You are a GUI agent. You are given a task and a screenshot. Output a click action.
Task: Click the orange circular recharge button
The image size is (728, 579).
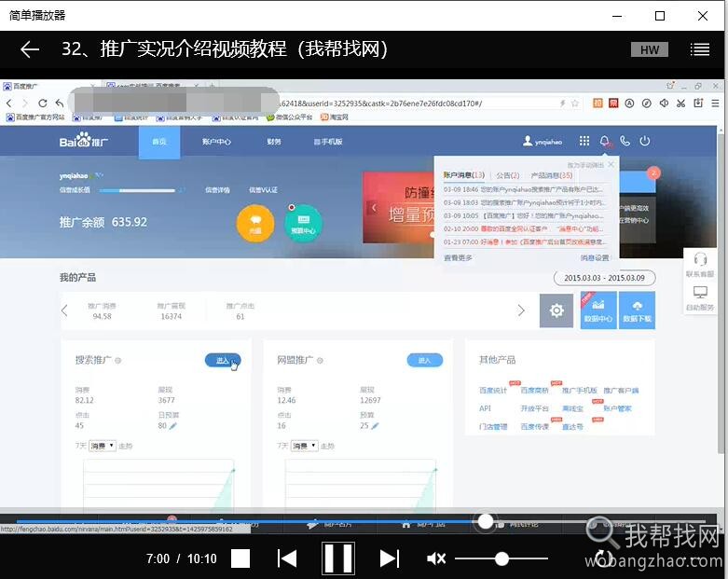pyautogui.click(x=255, y=224)
